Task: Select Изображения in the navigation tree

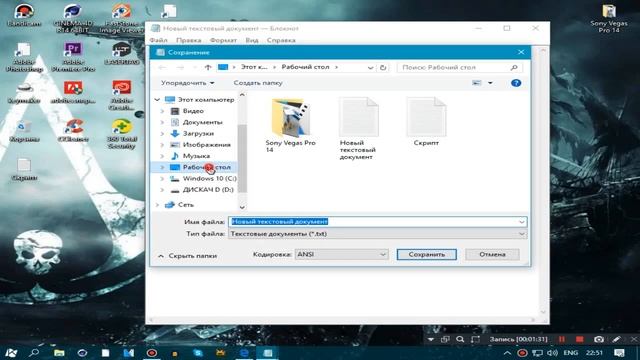Action: [x=207, y=145]
